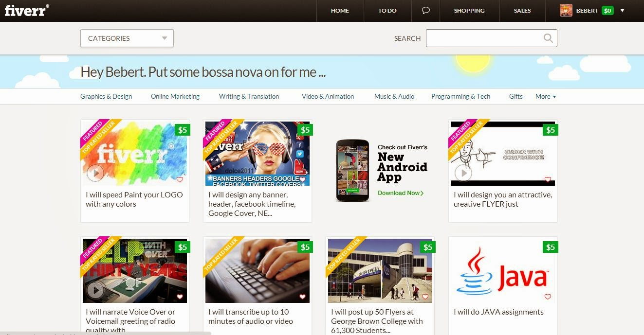644x335 pixels.
Task: Click the search magnifier icon
Action: (548, 38)
